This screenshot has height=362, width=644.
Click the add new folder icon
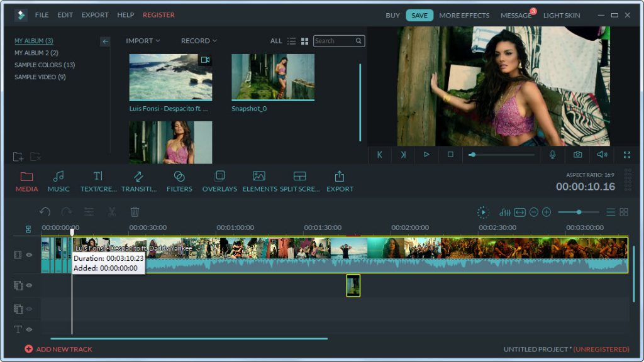pyautogui.click(x=18, y=156)
